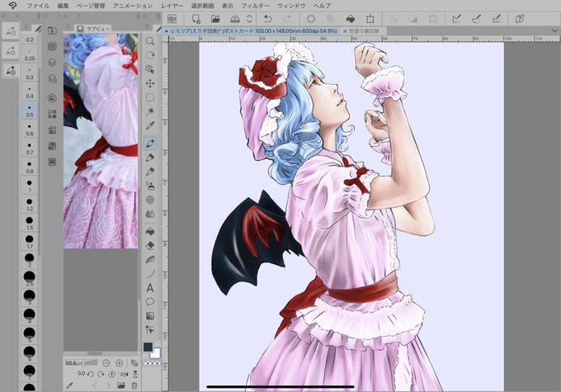Select the Operation object tool
The image size is (561, 392).
click(150, 69)
